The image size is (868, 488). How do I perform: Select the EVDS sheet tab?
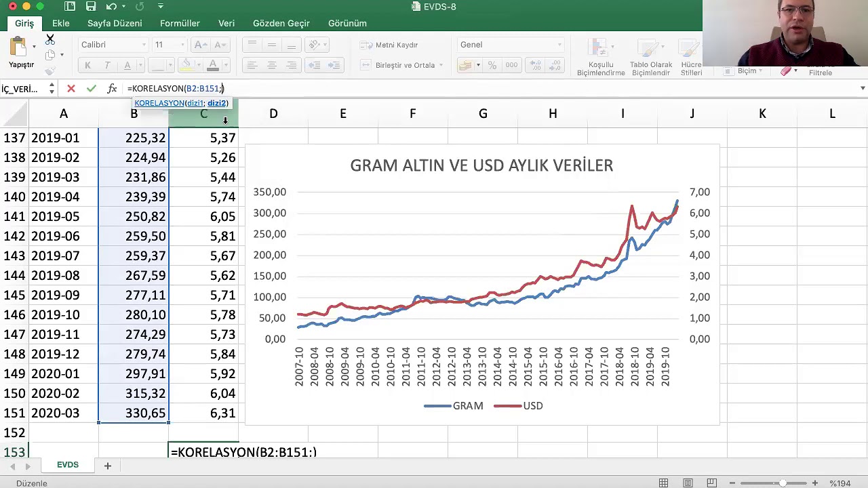68,465
